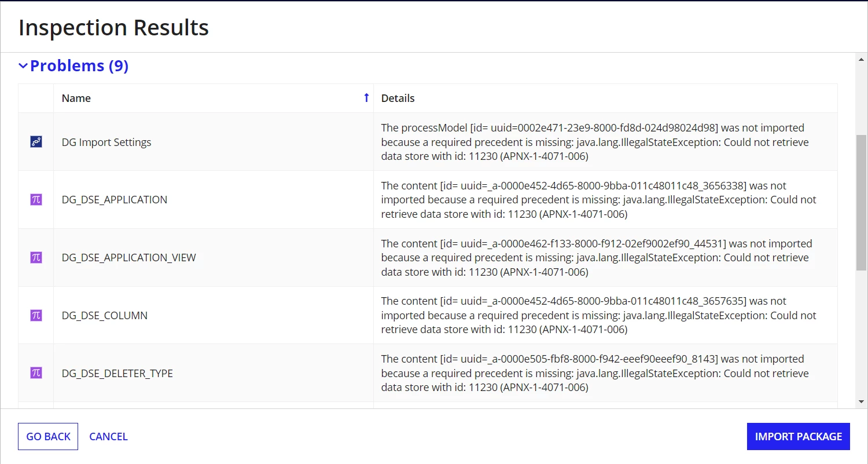
Task: Sort by the Name column header
Action: [214, 98]
